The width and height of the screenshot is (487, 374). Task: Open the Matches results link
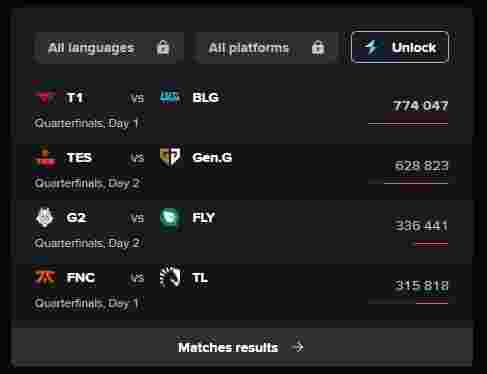pos(242,347)
